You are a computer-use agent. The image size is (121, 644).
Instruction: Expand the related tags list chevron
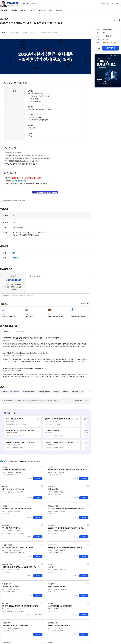point(89,392)
